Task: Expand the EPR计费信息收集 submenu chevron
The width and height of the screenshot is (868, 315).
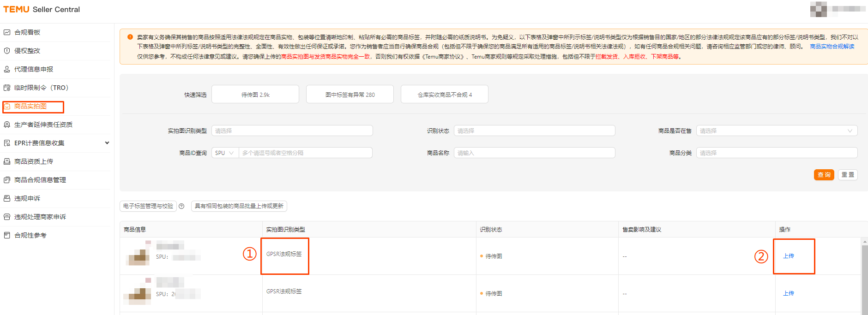Action: 107,143
